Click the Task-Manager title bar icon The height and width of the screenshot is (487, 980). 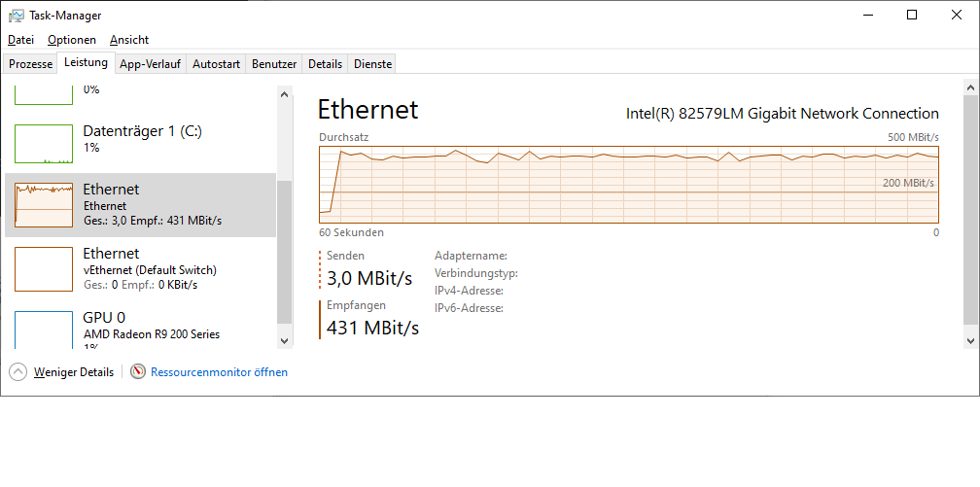coord(17,16)
